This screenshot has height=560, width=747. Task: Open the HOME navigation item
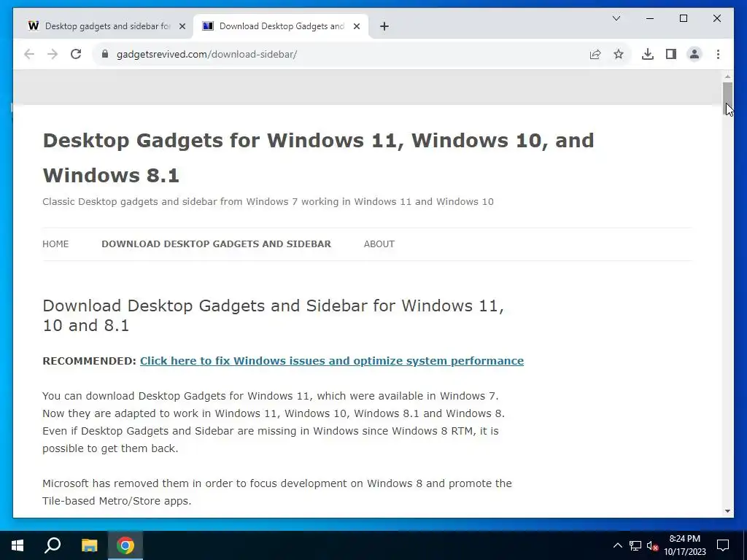[x=55, y=244]
